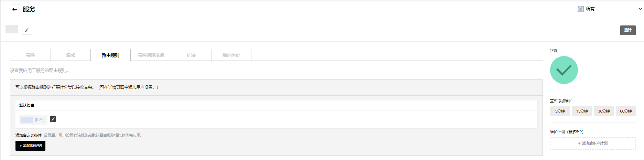Select the 路由规则 tab

110,55
